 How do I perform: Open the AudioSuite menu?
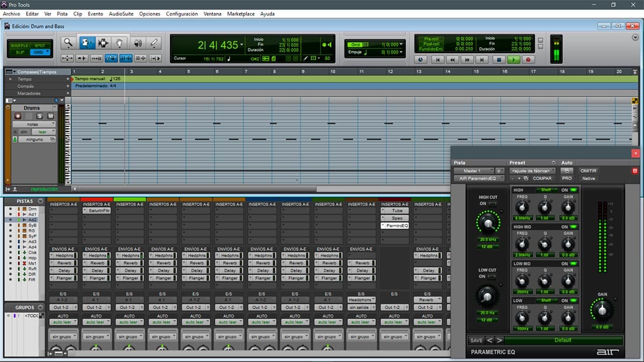121,14
